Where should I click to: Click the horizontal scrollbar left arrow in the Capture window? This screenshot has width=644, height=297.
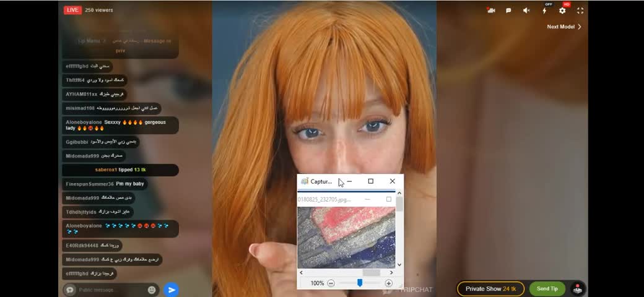pyautogui.click(x=301, y=272)
